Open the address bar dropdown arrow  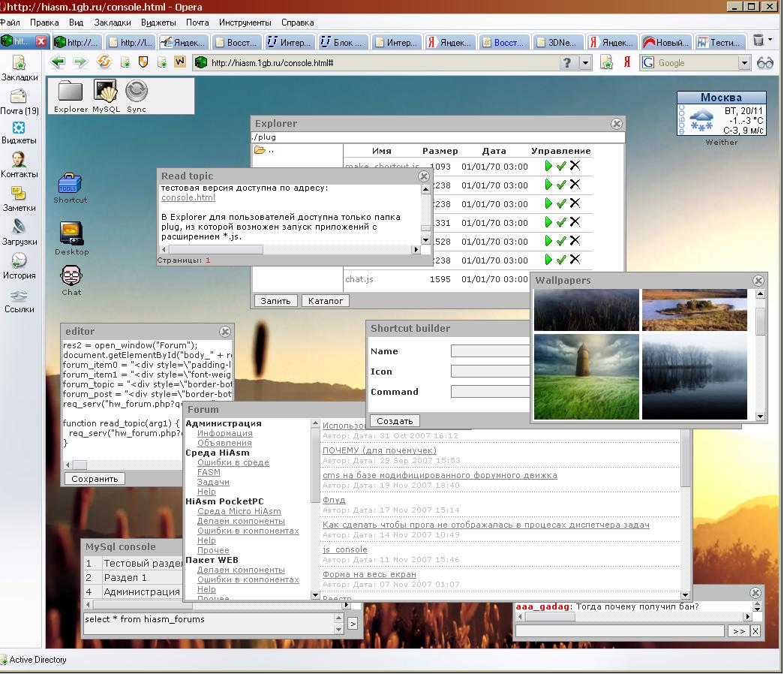(x=586, y=63)
